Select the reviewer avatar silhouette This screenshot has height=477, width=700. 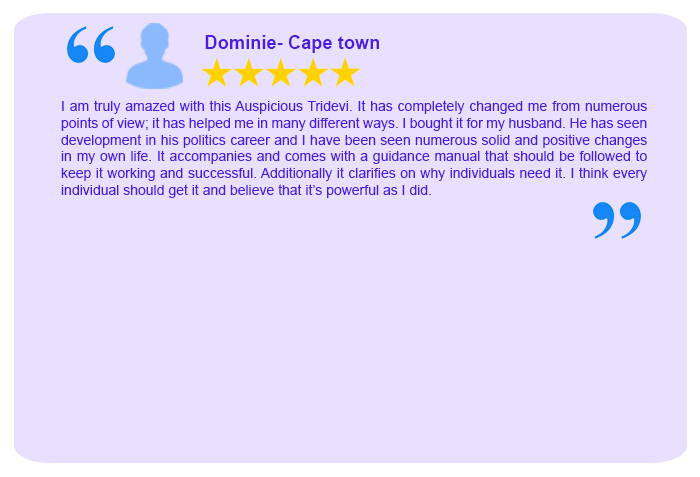[x=154, y=56]
